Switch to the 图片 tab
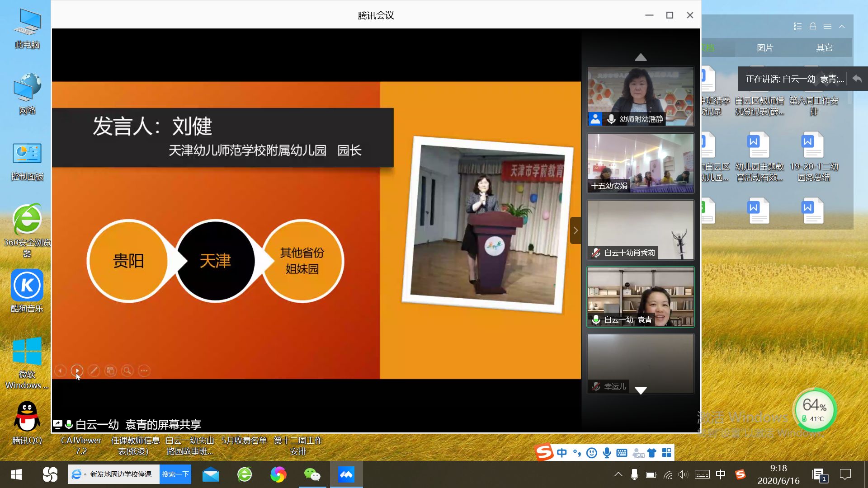Viewport: 868px width, 488px height. coord(765,47)
